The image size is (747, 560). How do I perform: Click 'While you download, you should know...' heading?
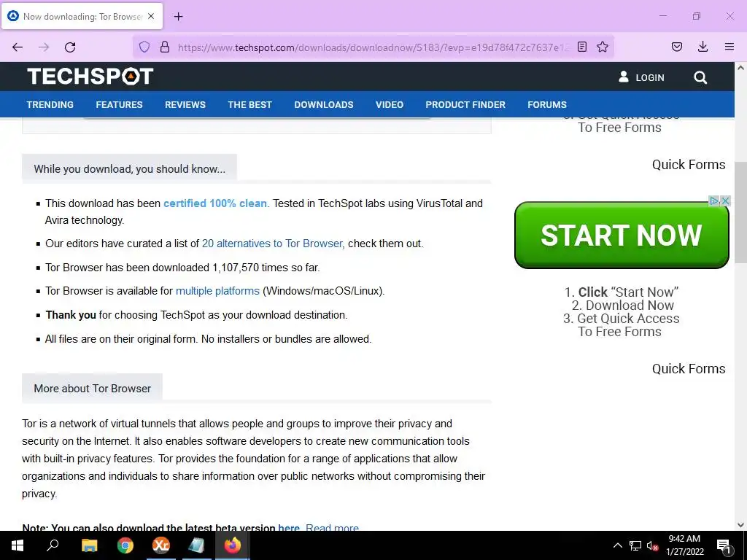[x=130, y=169]
